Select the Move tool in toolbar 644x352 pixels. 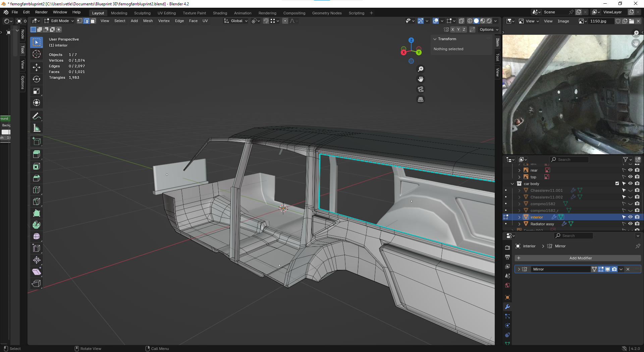[37, 67]
